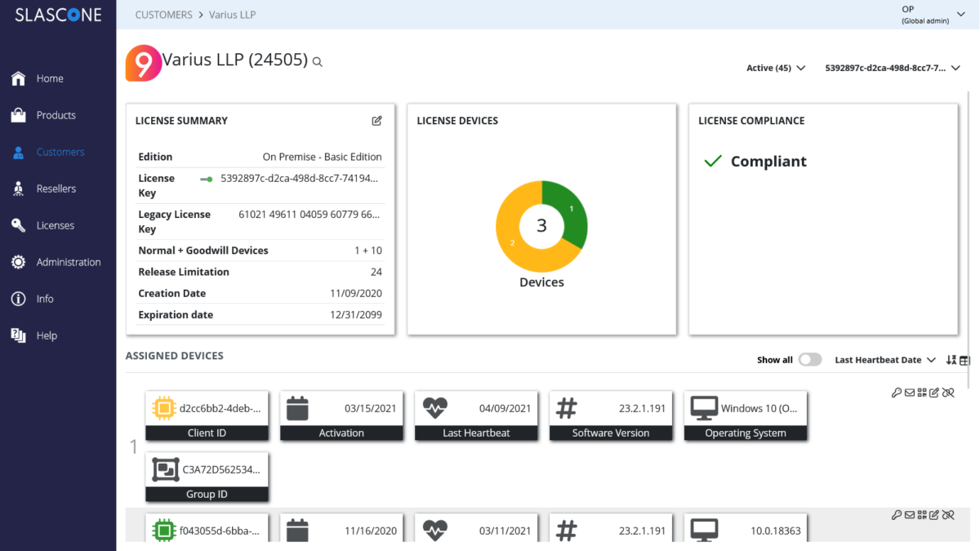Screen dimensions: 980x551
Task: Open the Active (45) status dropdown
Action: (x=774, y=69)
